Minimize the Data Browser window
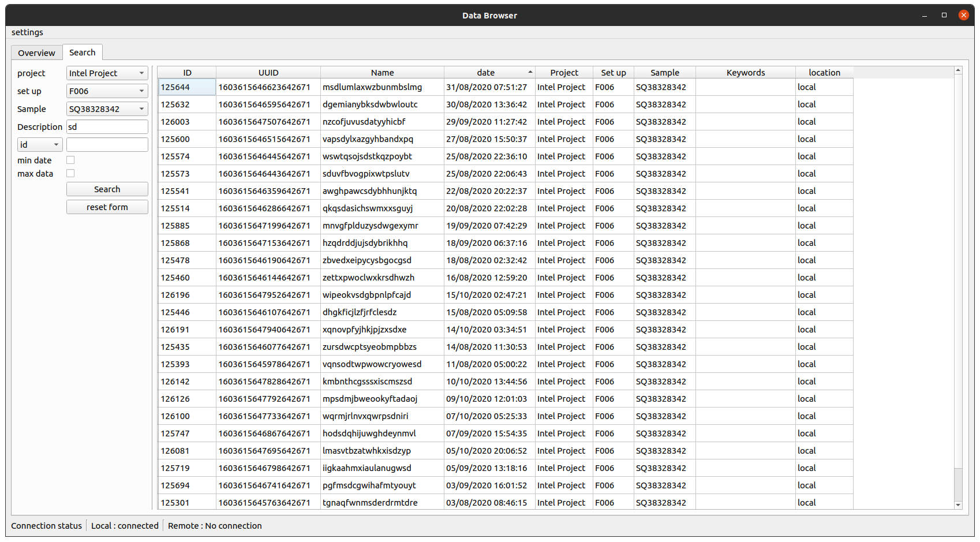This screenshot has height=542, width=980. pos(925,16)
